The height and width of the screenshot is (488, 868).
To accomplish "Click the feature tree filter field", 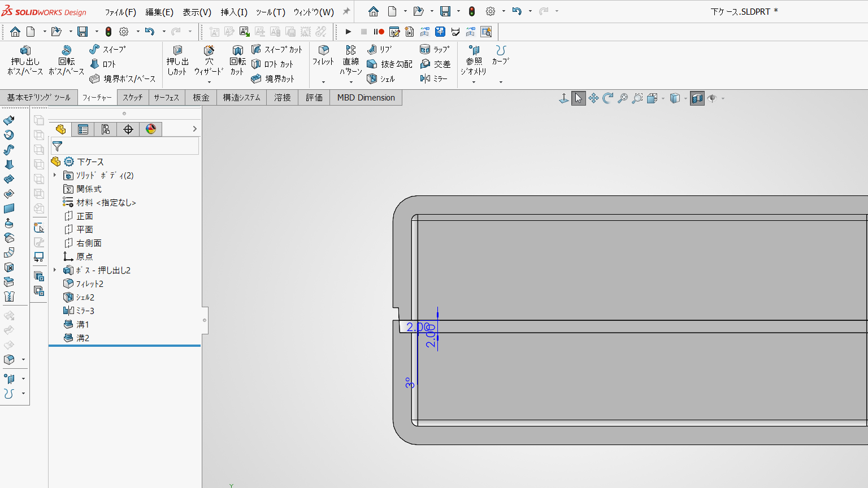I will pos(125,146).
